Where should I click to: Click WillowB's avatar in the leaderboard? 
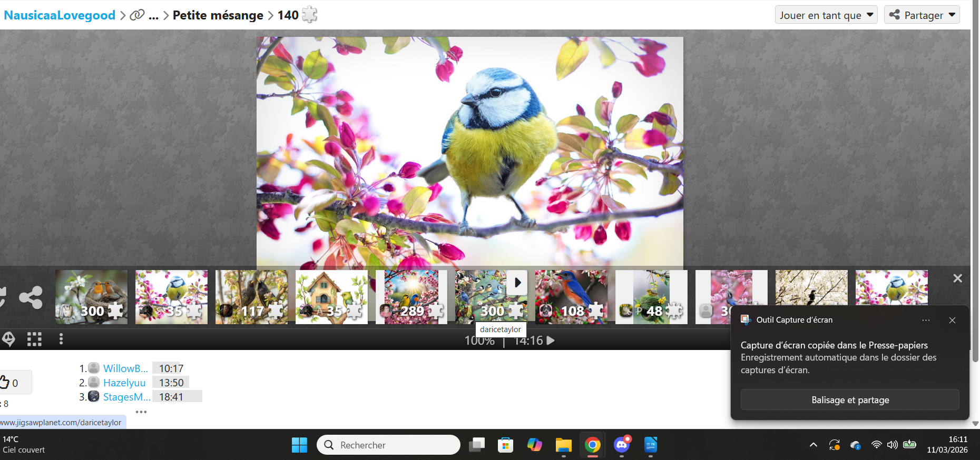(94, 368)
